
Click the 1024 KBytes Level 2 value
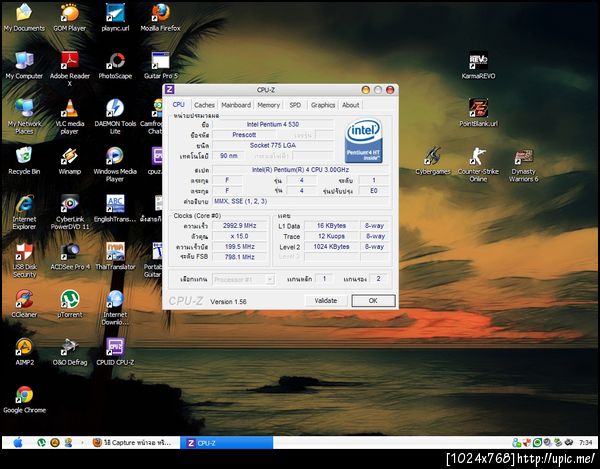(x=331, y=247)
